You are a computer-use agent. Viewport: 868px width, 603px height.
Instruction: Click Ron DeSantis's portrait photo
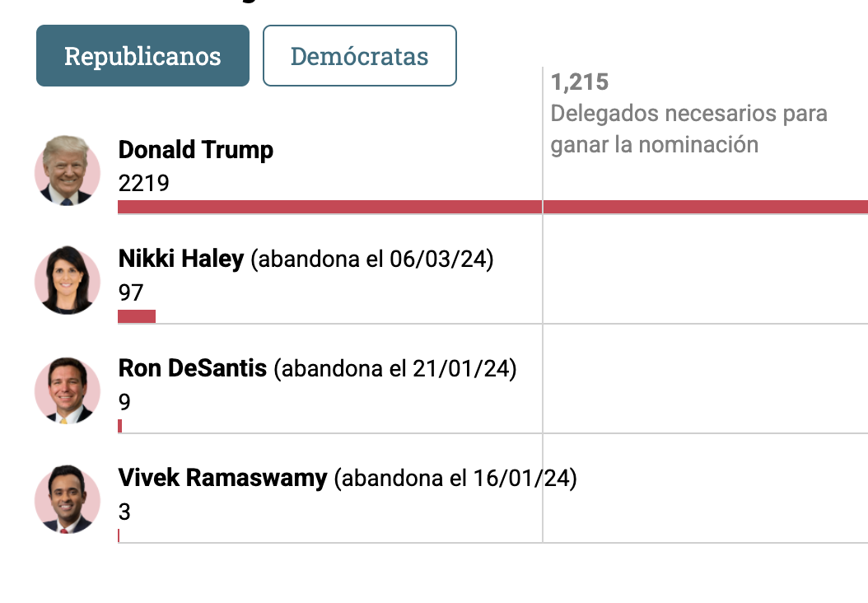(x=68, y=390)
